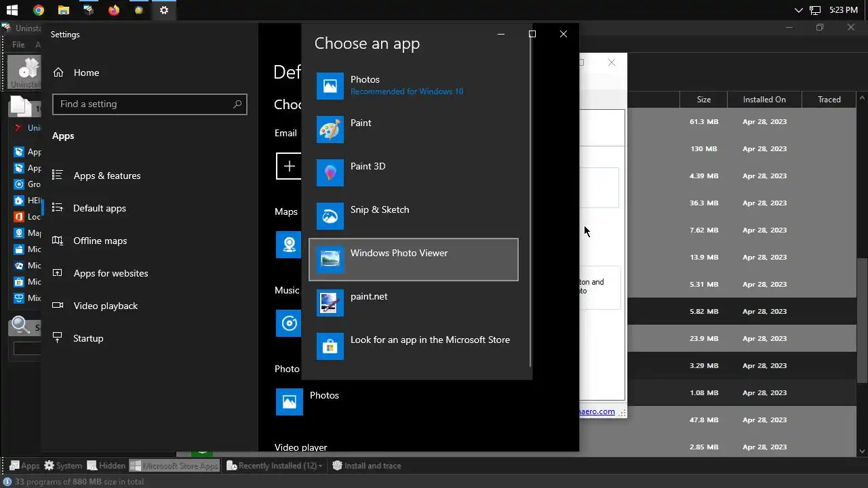Click Uninstall toolbar button in uninstaller
The width and height of the screenshot is (868, 488).
pyautogui.click(x=24, y=73)
